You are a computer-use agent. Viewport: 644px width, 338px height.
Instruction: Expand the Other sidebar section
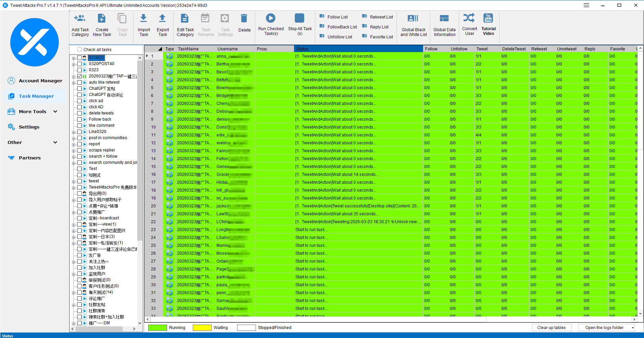click(x=55, y=142)
